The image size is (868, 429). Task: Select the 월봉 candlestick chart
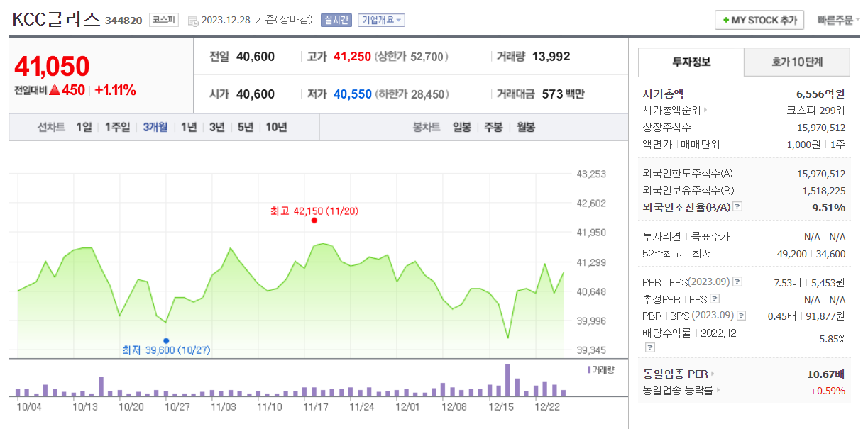click(x=525, y=127)
